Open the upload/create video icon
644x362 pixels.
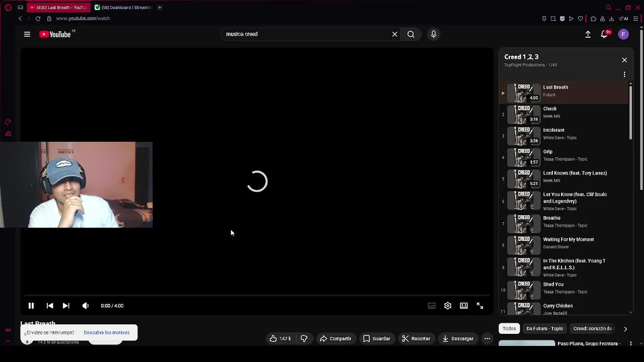click(588, 34)
